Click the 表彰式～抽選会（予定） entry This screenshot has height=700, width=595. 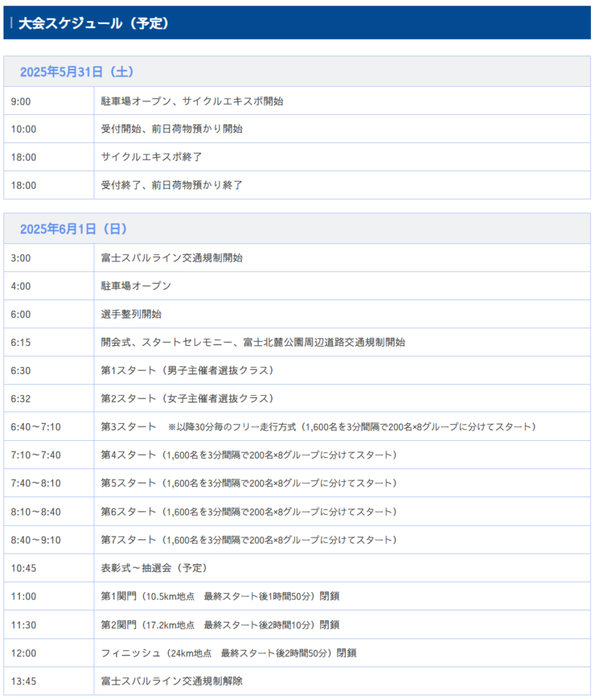pyautogui.click(x=154, y=568)
